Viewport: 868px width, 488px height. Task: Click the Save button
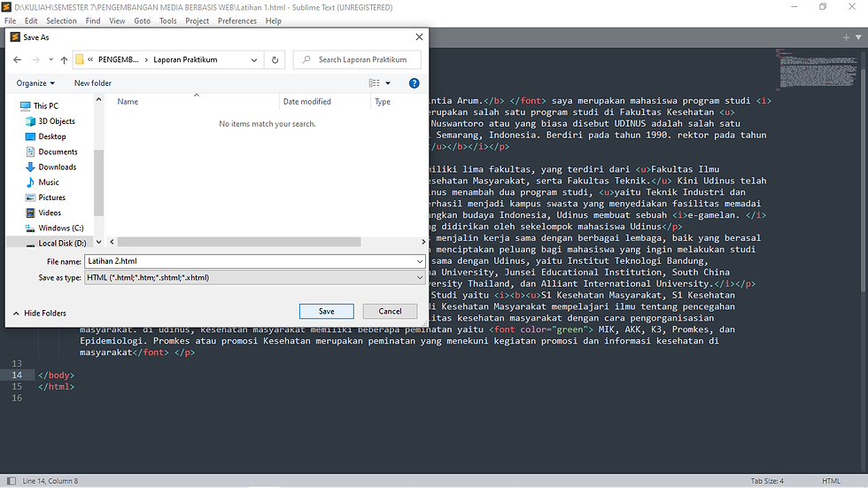[x=327, y=312]
